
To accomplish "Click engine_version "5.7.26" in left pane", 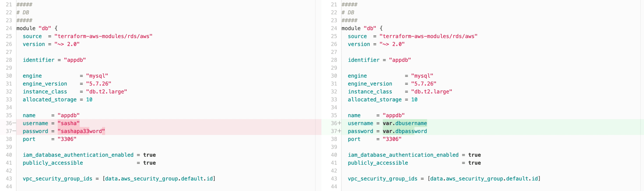I will coord(99,83).
